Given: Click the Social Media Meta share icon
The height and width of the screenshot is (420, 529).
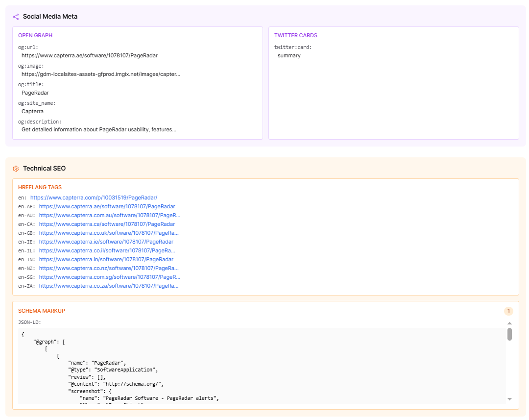Looking at the screenshot, I should [x=16, y=17].
